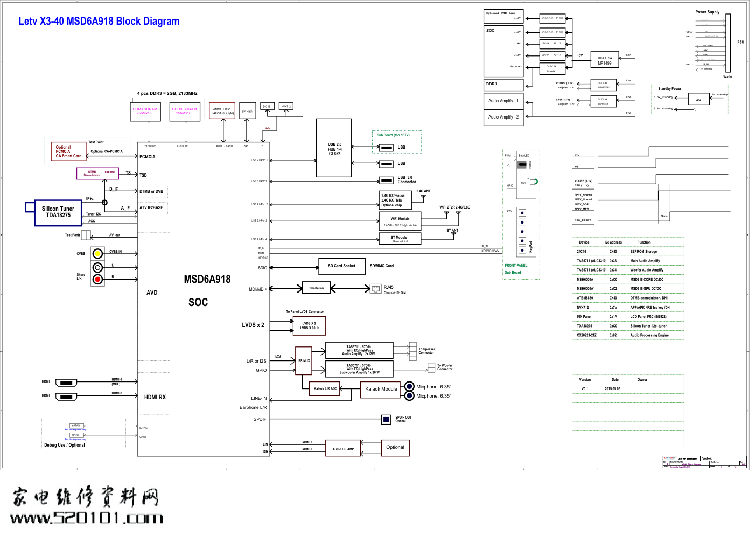Select the SPI Flash block
The width and height of the screenshot is (756, 535).
(247, 112)
